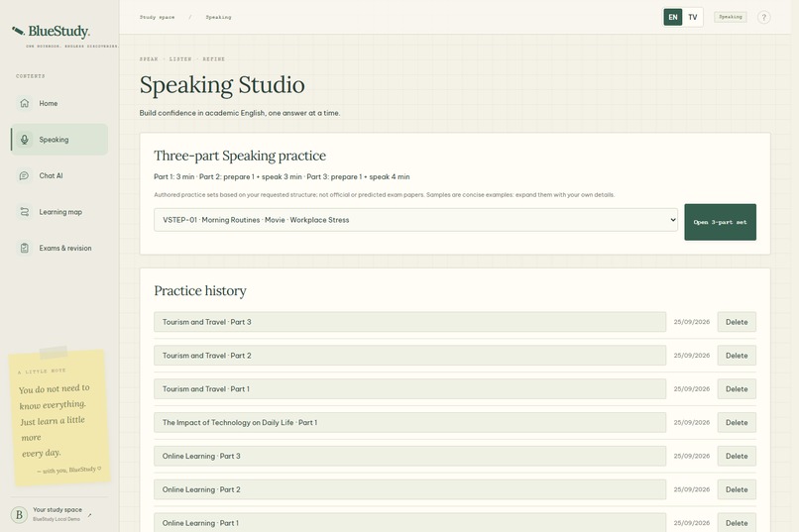Switch language to EN
This screenshot has height=532, width=799.
(x=673, y=17)
